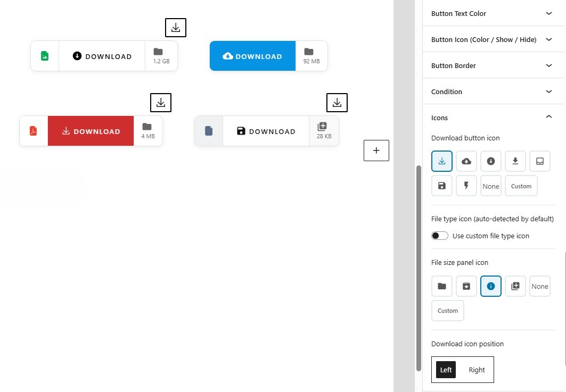The image size is (566, 392).
Task: Choose the cloud download button icon
Action: click(466, 161)
